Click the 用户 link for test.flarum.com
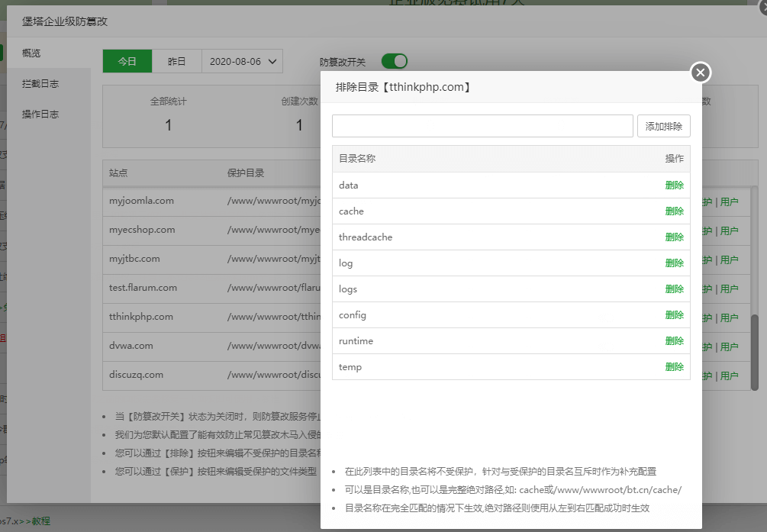The image size is (767, 532). pyautogui.click(x=729, y=289)
